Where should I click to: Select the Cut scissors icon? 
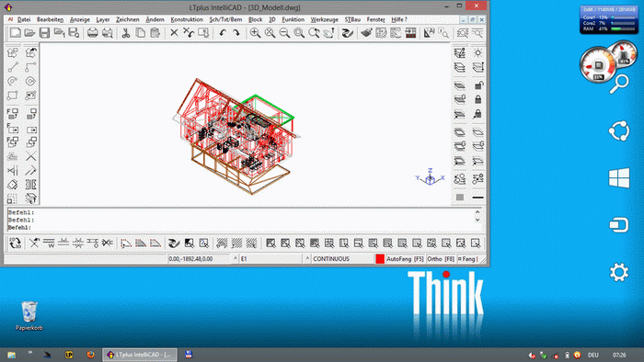(x=126, y=33)
